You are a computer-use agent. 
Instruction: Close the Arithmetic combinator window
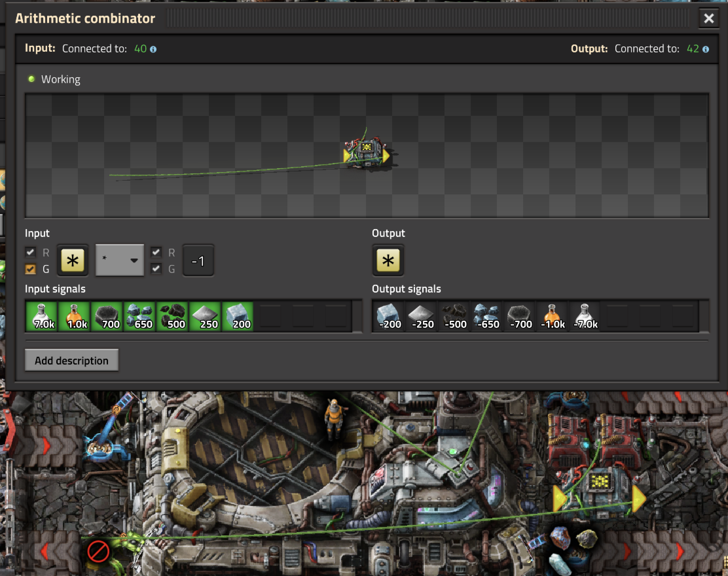click(x=708, y=18)
